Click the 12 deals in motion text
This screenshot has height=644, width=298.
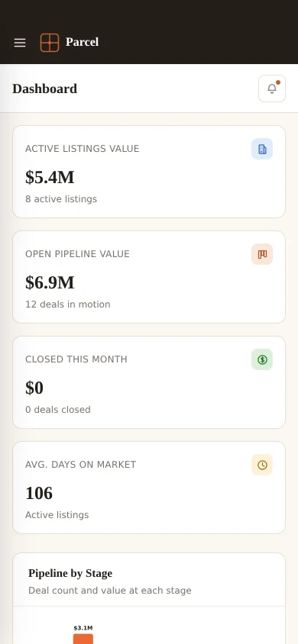pyautogui.click(x=68, y=304)
